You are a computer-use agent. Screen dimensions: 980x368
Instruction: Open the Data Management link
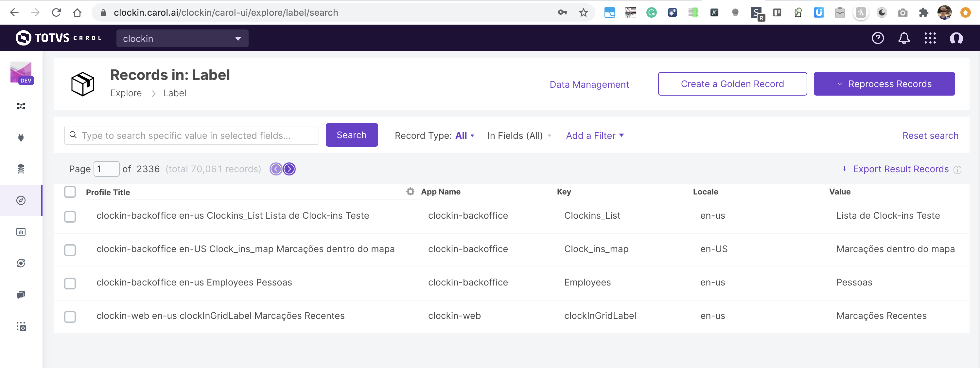(x=589, y=84)
